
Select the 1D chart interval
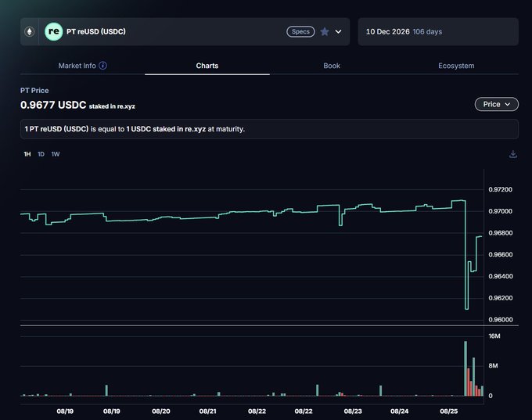click(41, 154)
